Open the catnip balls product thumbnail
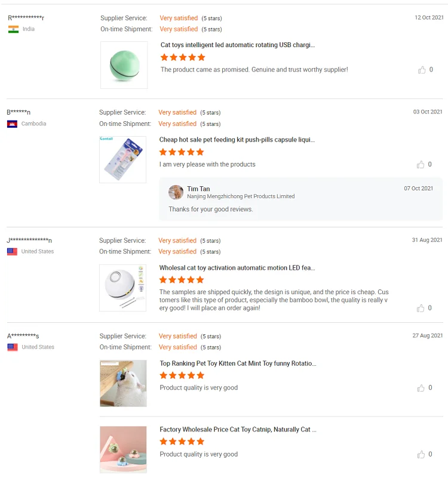 coord(123,449)
